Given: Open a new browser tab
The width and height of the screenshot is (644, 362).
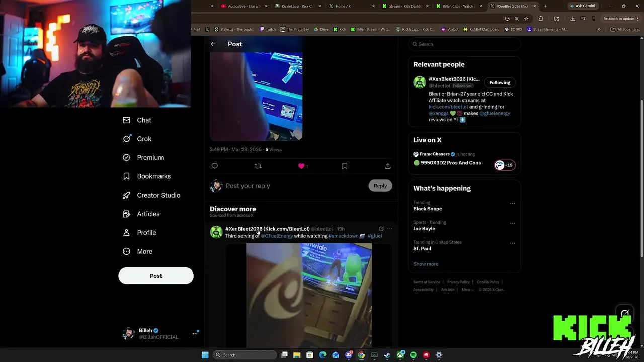Looking at the screenshot, I should tap(545, 6).
